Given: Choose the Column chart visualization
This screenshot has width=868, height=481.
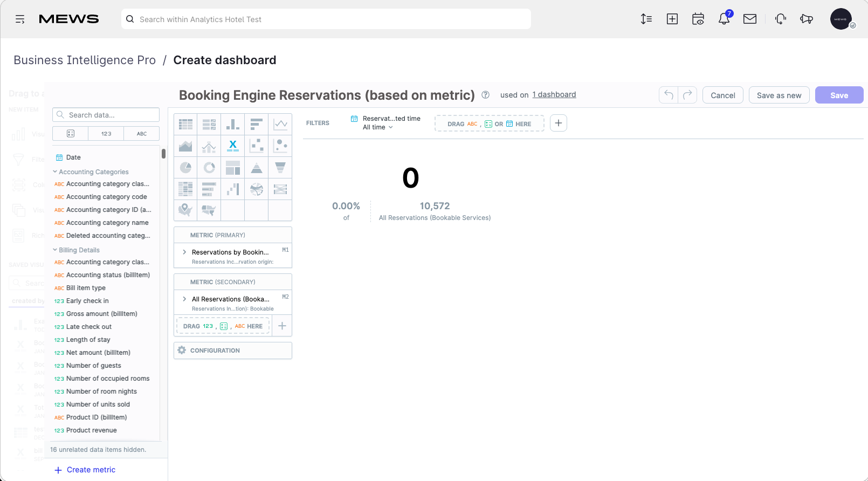Looking at the screenshot, I should [x=233, y=124].
